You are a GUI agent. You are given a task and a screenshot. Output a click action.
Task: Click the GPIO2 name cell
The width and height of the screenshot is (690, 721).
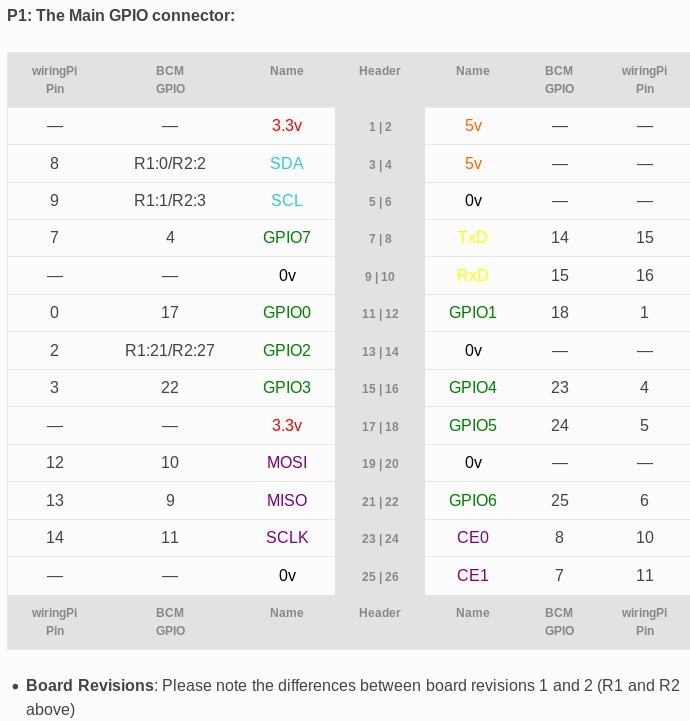287,350
